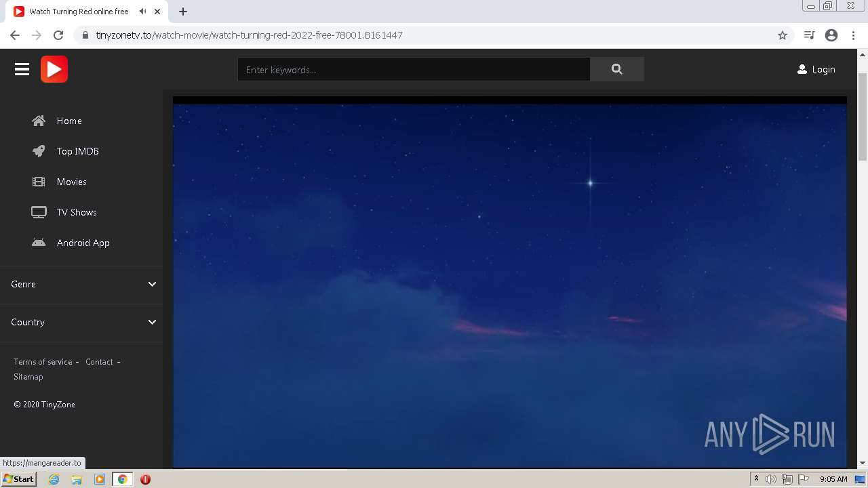Image resolution: width=868 pixels, height=488 pixels.
Task: Click the TV Shows monitor icon
Action: tap(39, 212)
